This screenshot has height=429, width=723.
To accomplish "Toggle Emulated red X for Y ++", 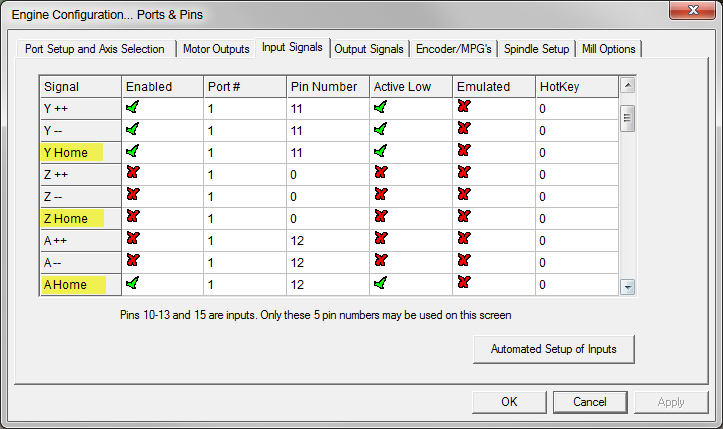I will click(464, 106).
